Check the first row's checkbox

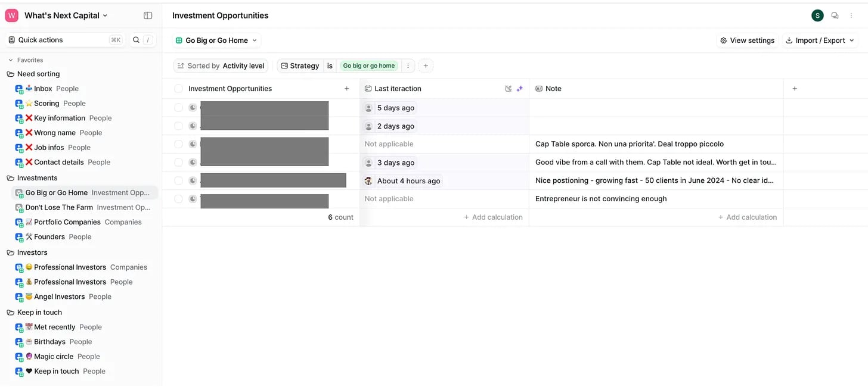coord(178,108)
